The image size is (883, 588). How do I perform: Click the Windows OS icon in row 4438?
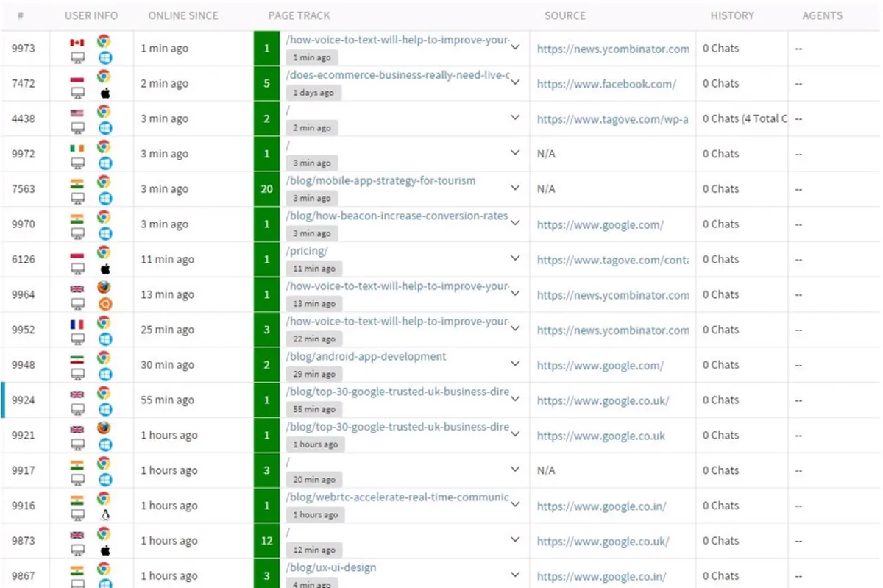tap(104, 128)
